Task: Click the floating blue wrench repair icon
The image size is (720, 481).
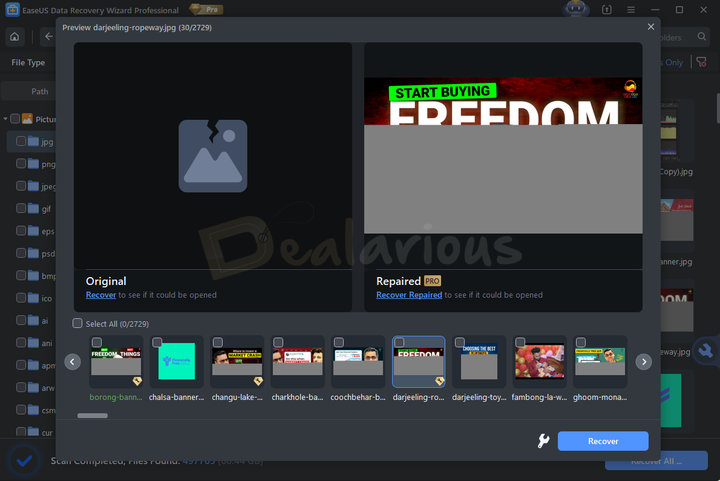Action: pyautogui.click(x=705, y=351)
